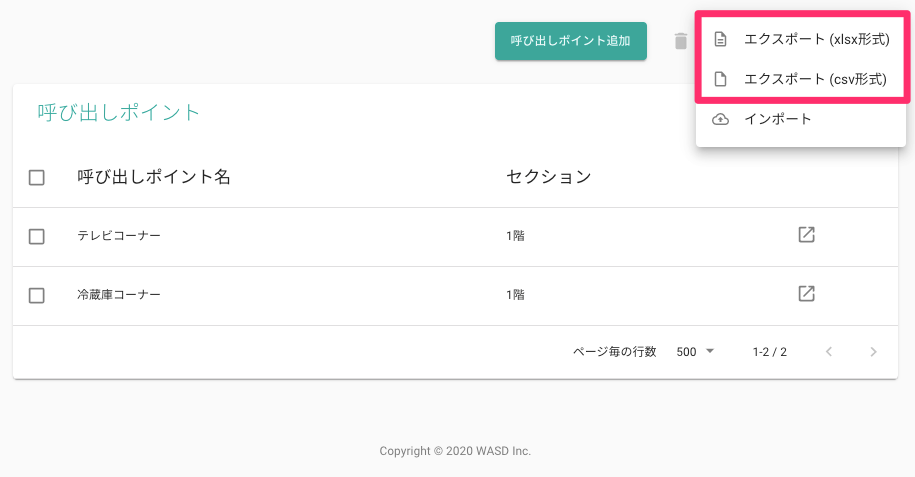Open the rows-per-page 500 dropdown

point(695,351)
